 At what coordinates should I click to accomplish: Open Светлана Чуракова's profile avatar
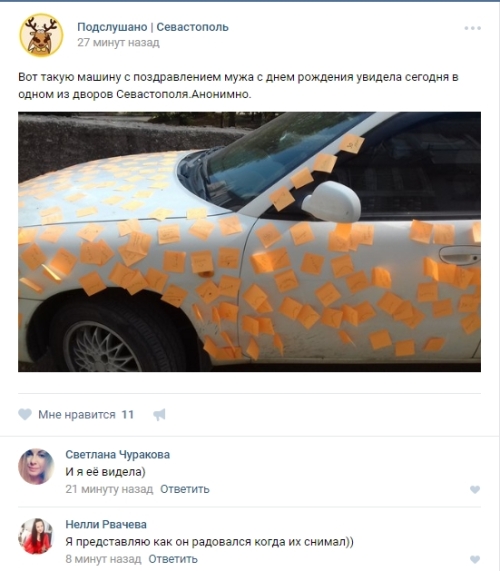[x=36, y=466]
